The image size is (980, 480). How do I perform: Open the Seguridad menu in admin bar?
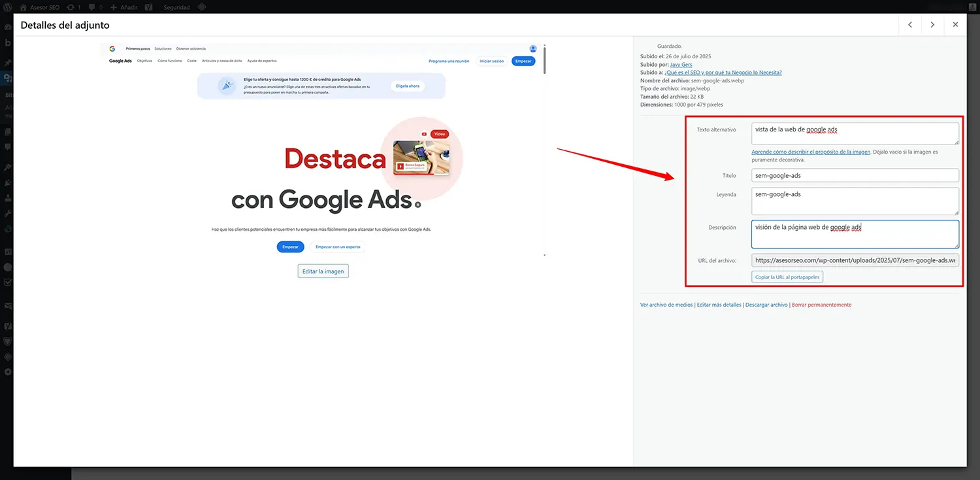(175, 7)
